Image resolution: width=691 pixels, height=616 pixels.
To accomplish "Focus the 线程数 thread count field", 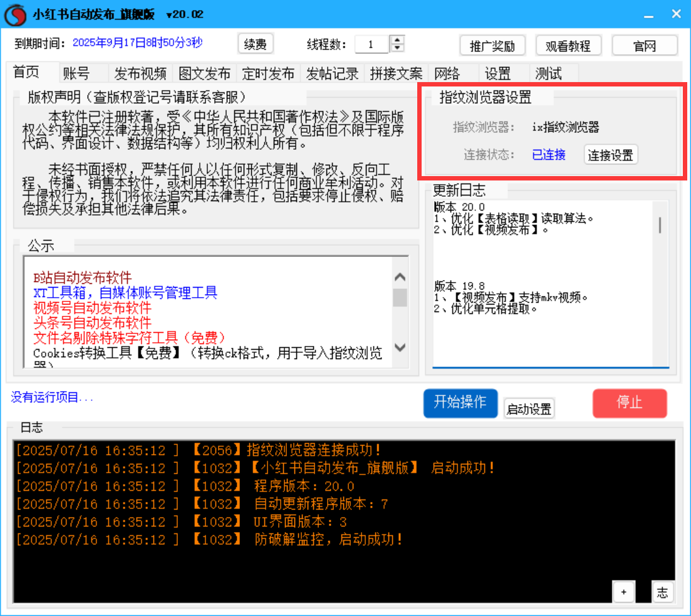I will click(x=372, y=44).
